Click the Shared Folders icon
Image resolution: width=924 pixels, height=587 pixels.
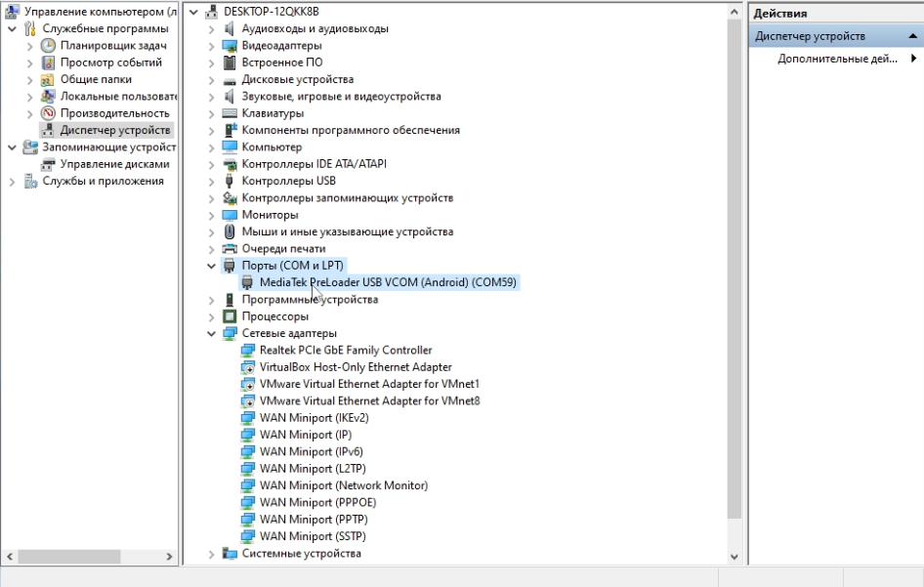pyautogui.click(x=48, y=79)
